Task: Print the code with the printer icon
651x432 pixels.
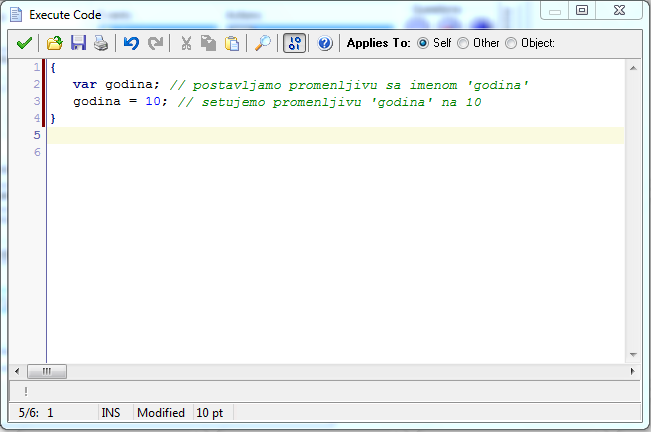Action: 101,43
